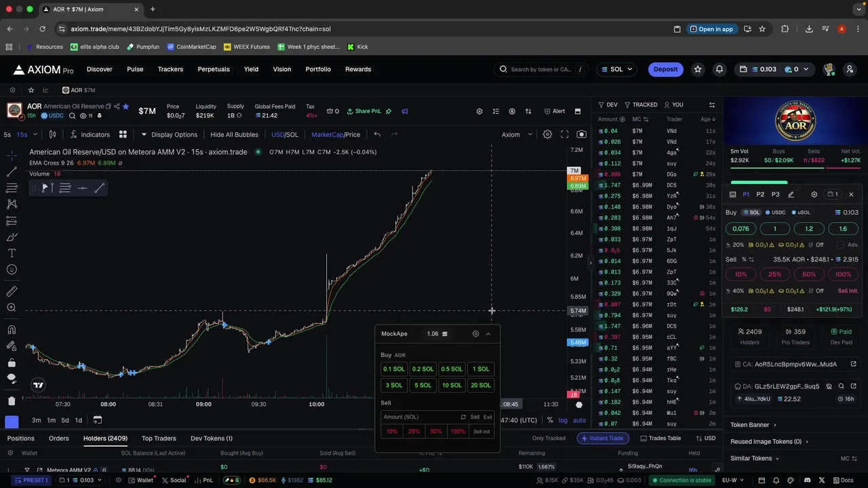Select uSOL as buy currency

800,212
